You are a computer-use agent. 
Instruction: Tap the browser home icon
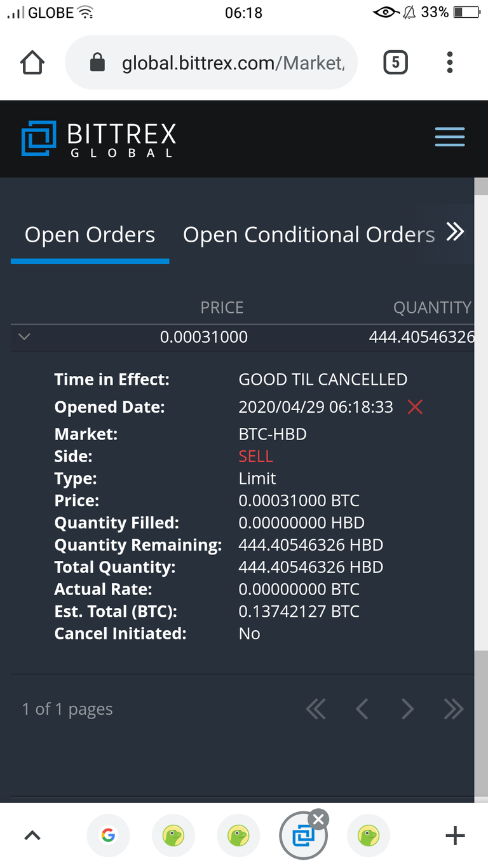coord(33,62)
